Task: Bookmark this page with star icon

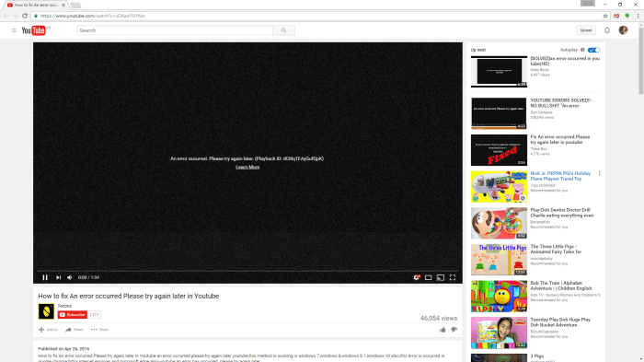Action: [x=605, y=16]
